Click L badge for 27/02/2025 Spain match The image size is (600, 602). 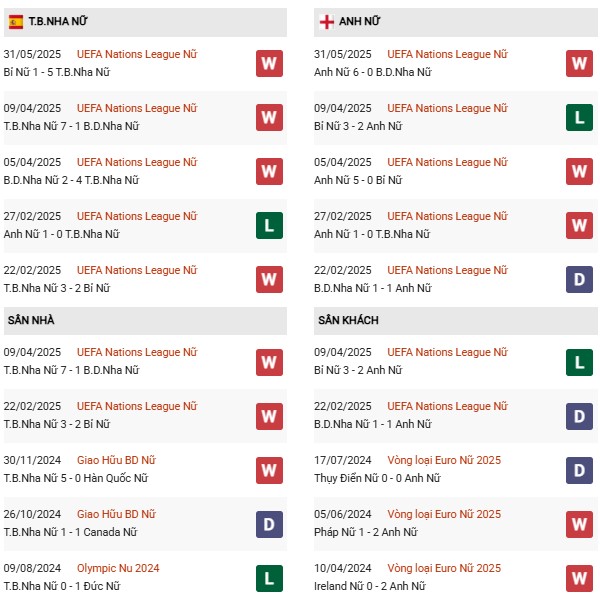(x=269, y=225)
